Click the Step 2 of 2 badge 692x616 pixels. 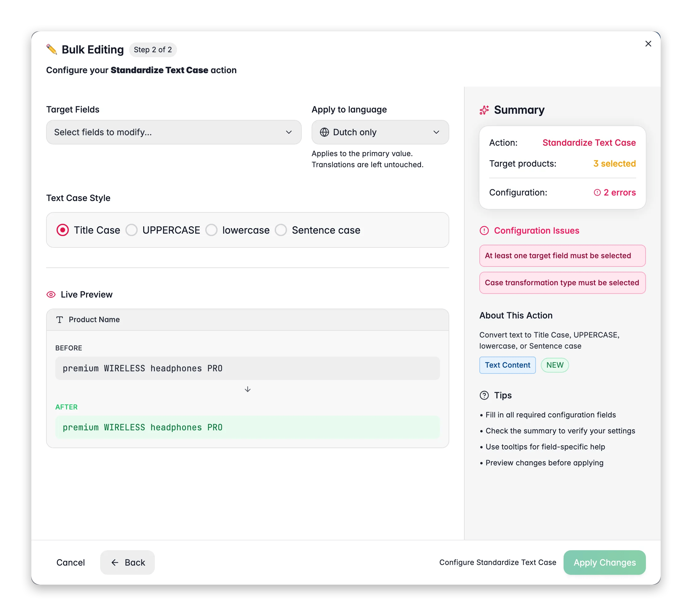coord(153,49)
